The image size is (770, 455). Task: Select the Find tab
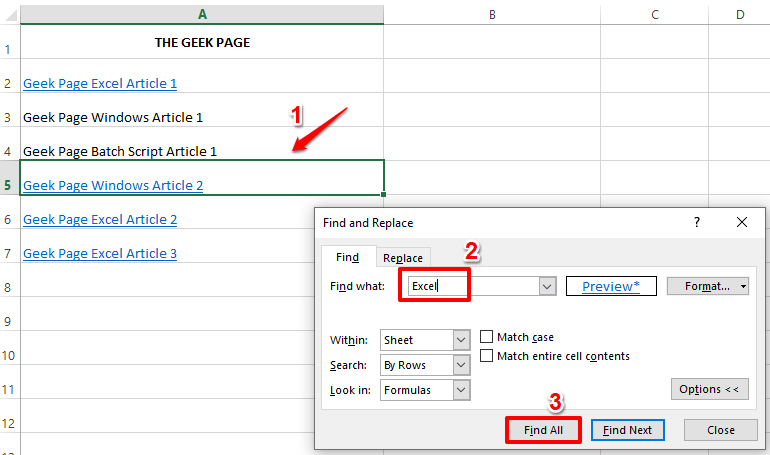[x=347, y=257]
